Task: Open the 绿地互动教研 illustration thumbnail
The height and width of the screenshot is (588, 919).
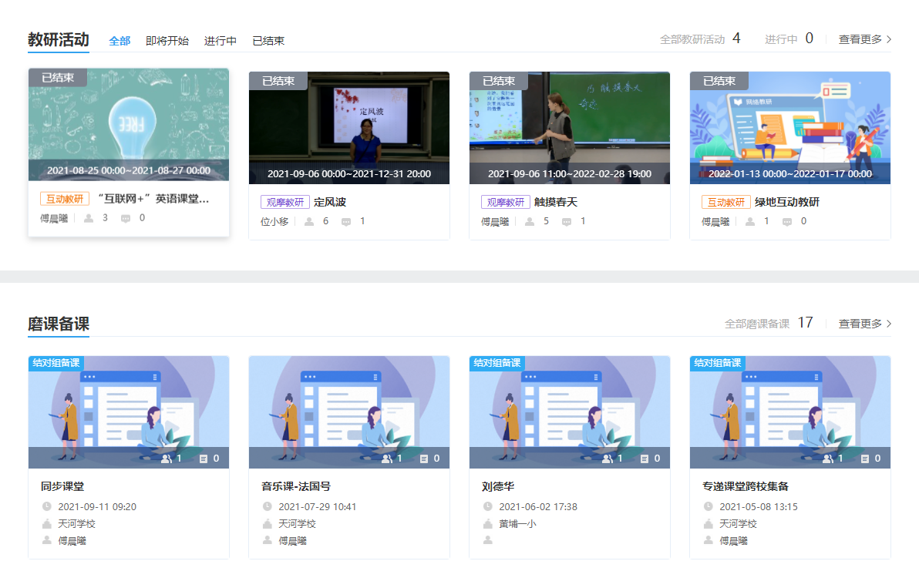Action: point(790,128)
